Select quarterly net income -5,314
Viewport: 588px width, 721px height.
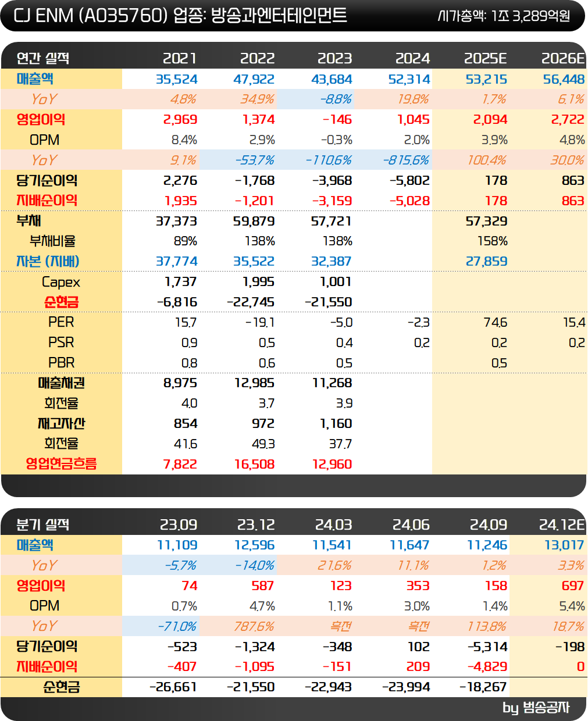487,647
